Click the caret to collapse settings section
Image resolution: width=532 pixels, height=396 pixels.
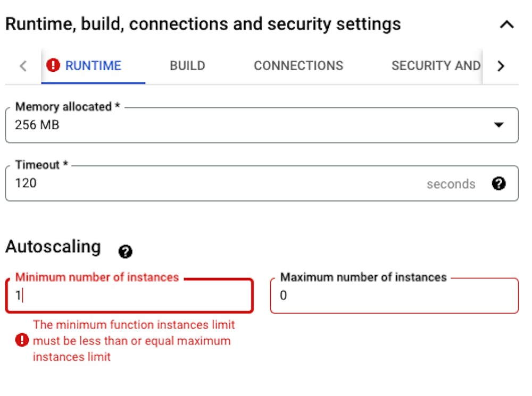508,23
